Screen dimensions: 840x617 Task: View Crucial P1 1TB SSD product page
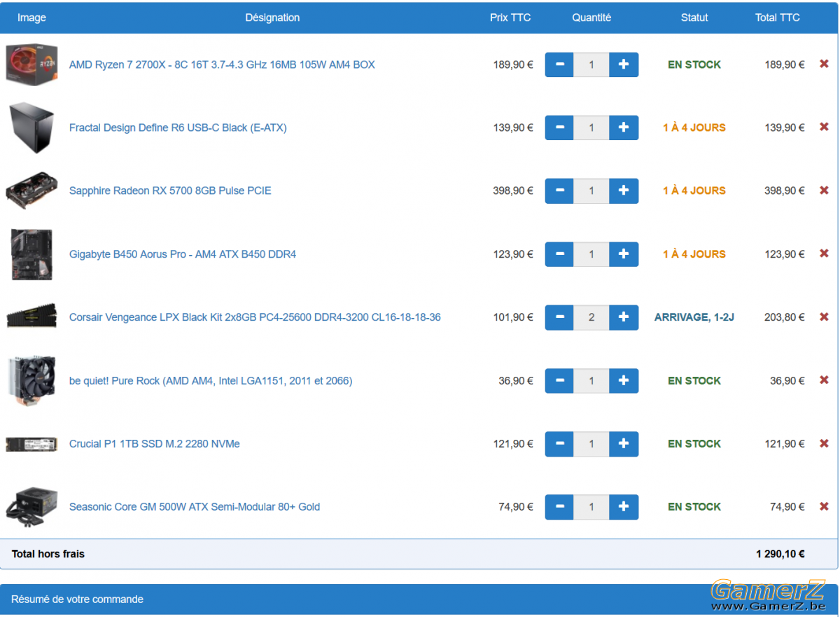pos(155,443)
